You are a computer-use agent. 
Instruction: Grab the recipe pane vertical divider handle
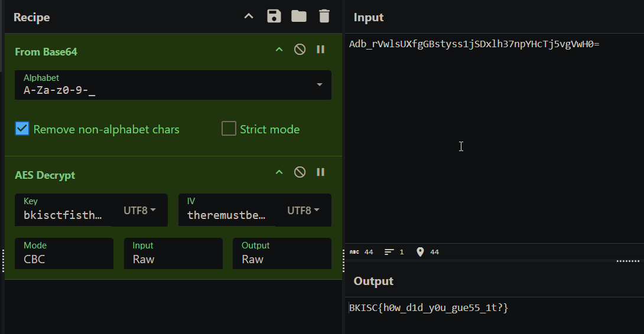tap(343, 261)
